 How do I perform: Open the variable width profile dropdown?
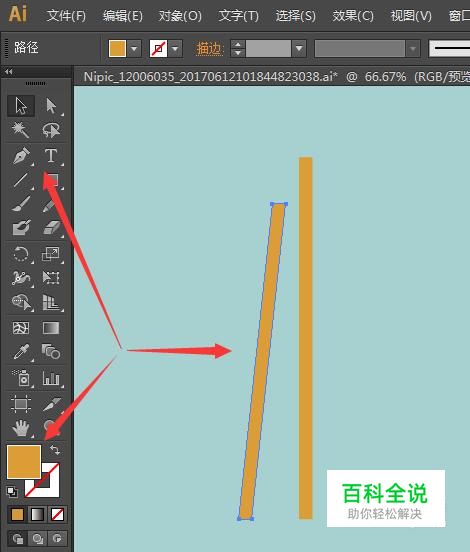(413, 48)
